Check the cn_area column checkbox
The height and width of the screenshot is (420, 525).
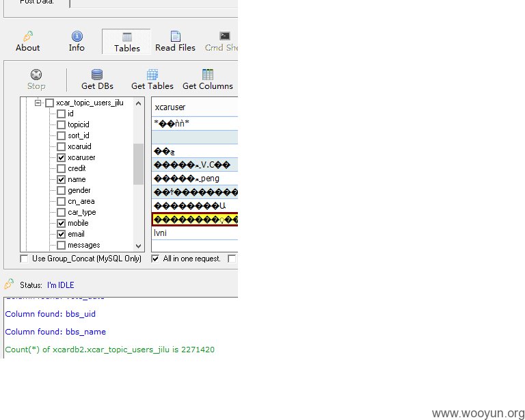(61, 201)
